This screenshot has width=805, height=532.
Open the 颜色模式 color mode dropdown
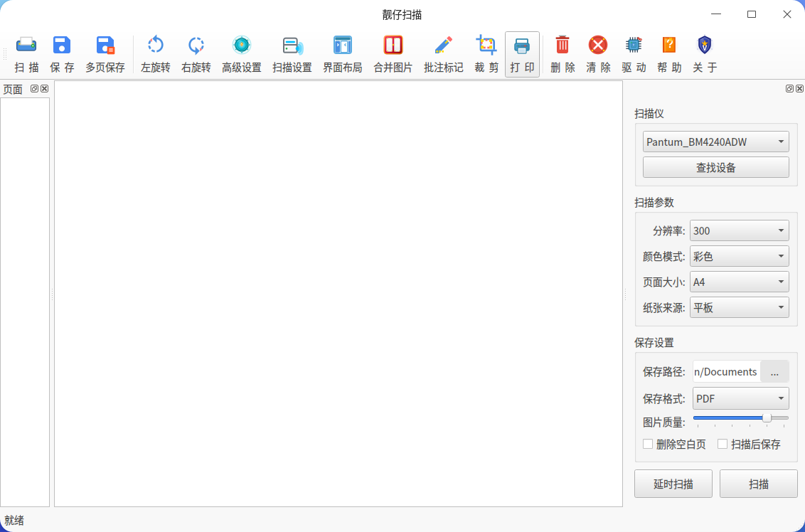740,256
